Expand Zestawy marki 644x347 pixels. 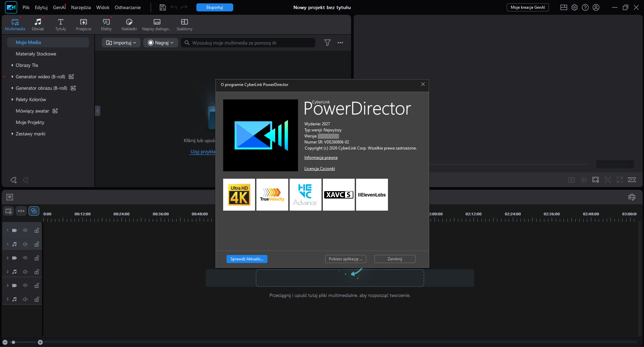[x=12, y=134]
